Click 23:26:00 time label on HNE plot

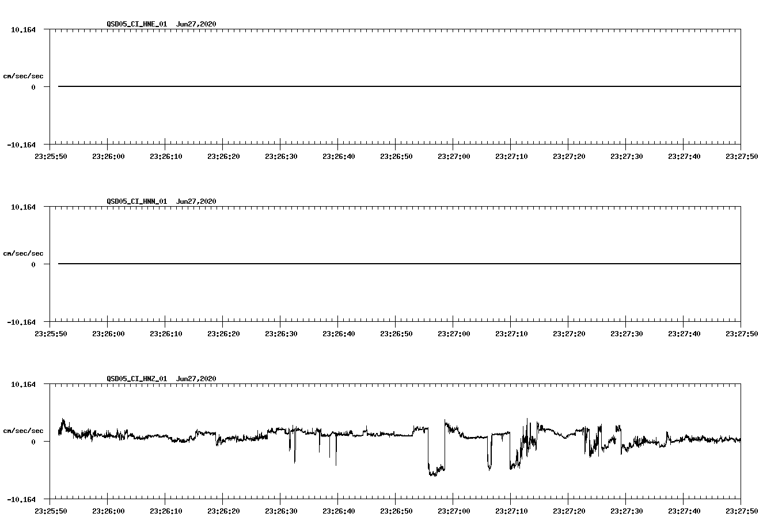[x=108, y=156]
